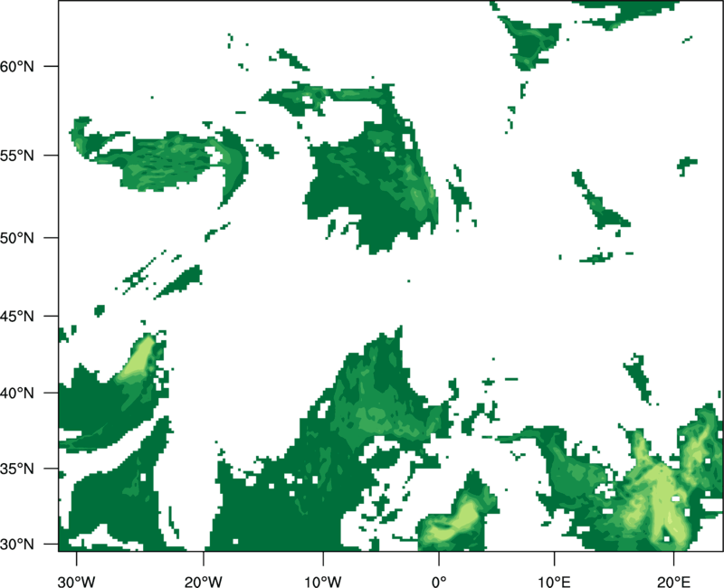The width and height of the screenshot is (724, 588).
Task: Click the 10°E longitude label
Action: [x=554, y=582]
